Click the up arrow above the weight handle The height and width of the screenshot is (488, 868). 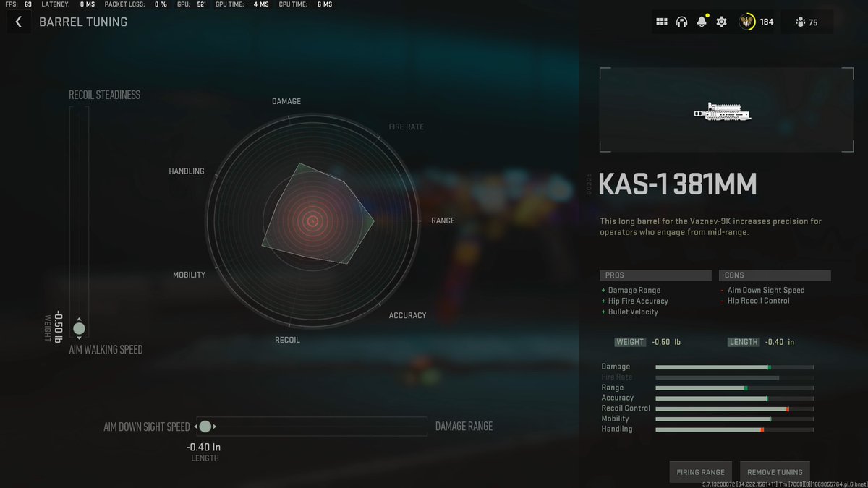(79, 318)
